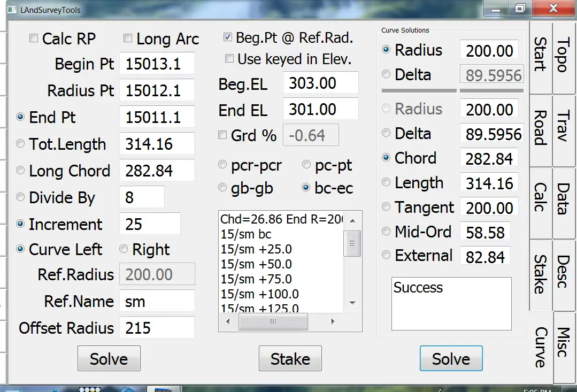Open the Stake tab on the right
This screenshot has width=577, height=392.
[539, 274]
